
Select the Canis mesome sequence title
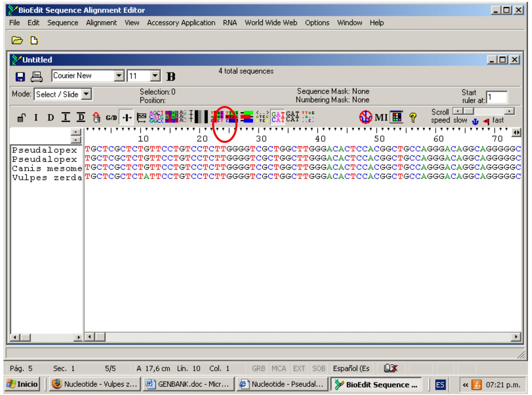point(47,168)
